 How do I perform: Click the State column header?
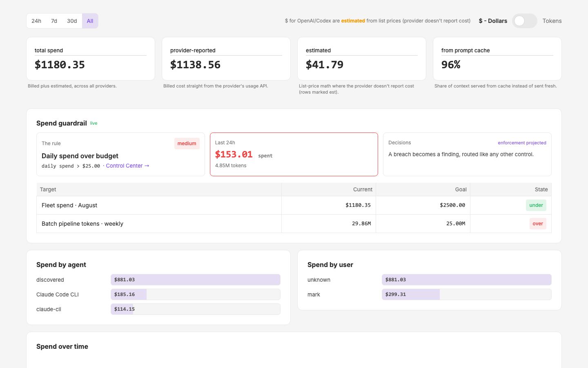[x=511, y=189]
